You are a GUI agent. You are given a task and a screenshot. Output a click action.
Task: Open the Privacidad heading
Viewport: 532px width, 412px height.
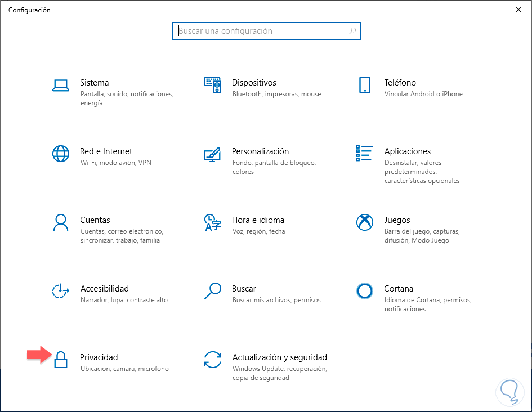99,357
